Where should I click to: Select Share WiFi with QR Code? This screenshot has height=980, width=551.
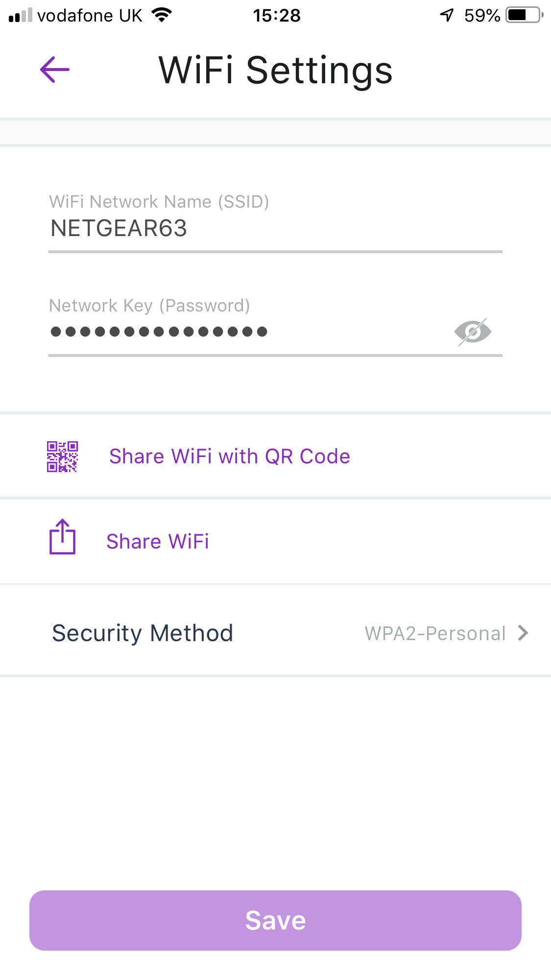(230, 456)
